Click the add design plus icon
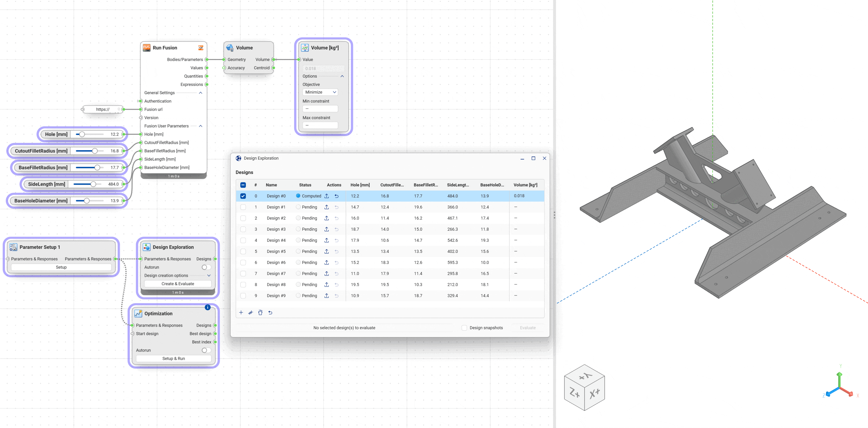868x428 pixels. click(241, 313)
